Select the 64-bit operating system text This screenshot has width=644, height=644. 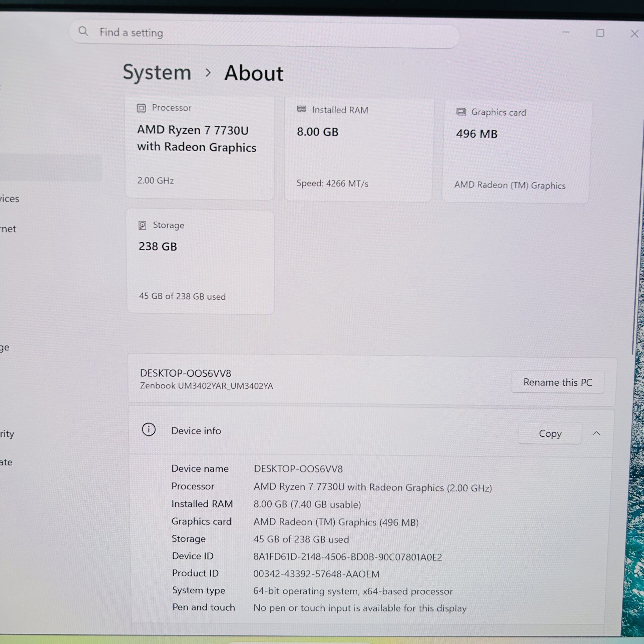pyautogui.click(x=353, y=591)
